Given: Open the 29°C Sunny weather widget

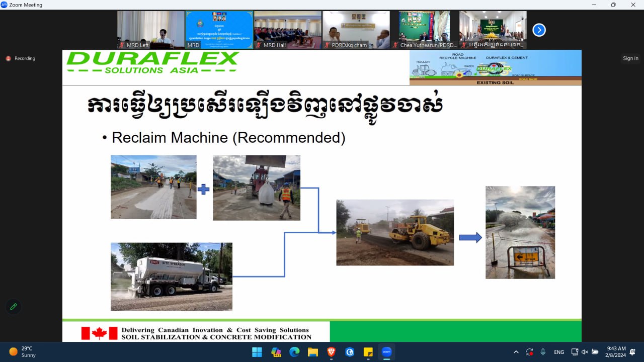Looking at the screenshot, I should [21, 352].
